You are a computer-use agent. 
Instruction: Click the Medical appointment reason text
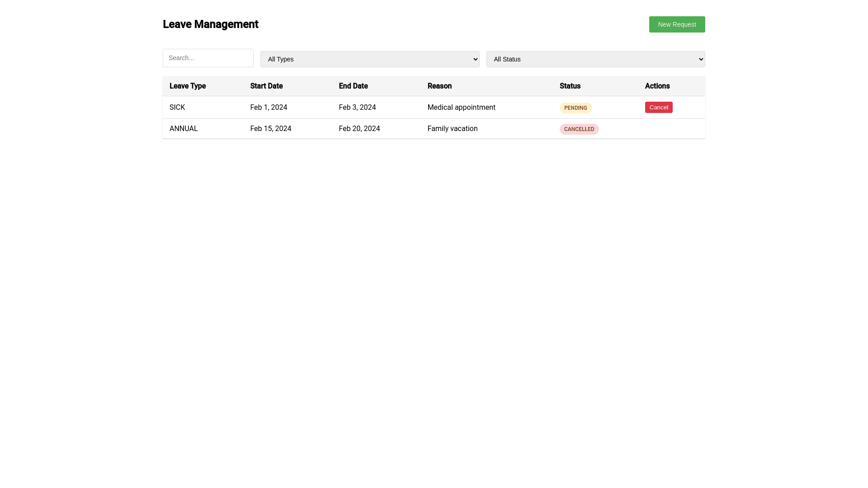462,107
